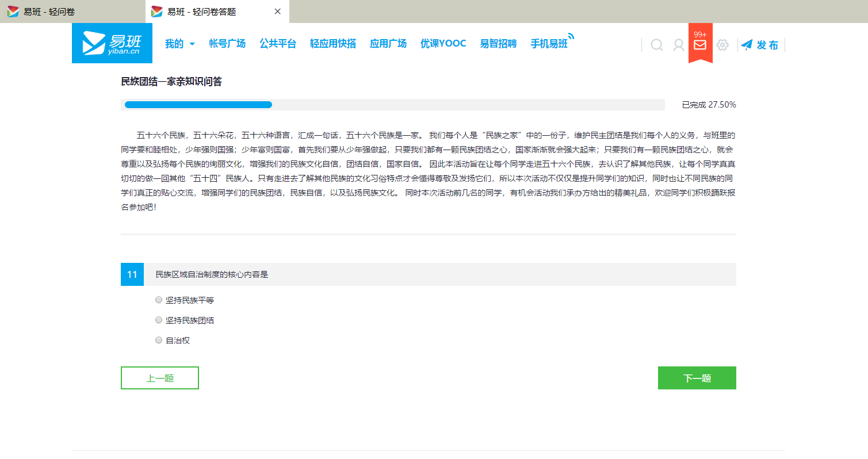
Task: Open the settings gear icon
Action: point(722,45)
